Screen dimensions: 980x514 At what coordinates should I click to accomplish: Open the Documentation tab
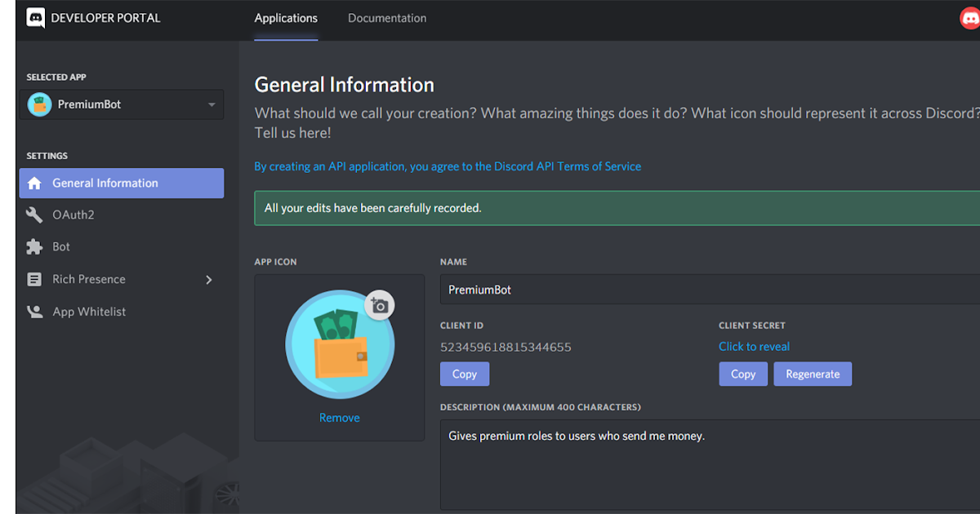[x=387, y=18]
